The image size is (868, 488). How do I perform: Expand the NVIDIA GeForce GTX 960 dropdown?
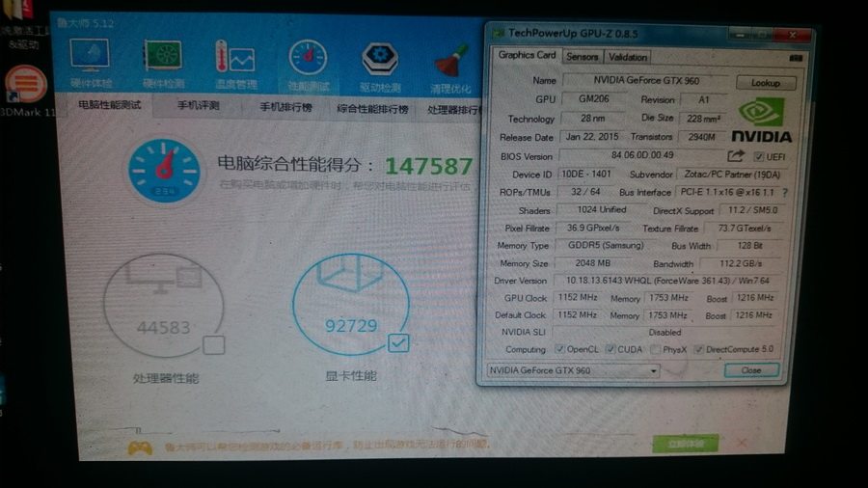653,370
